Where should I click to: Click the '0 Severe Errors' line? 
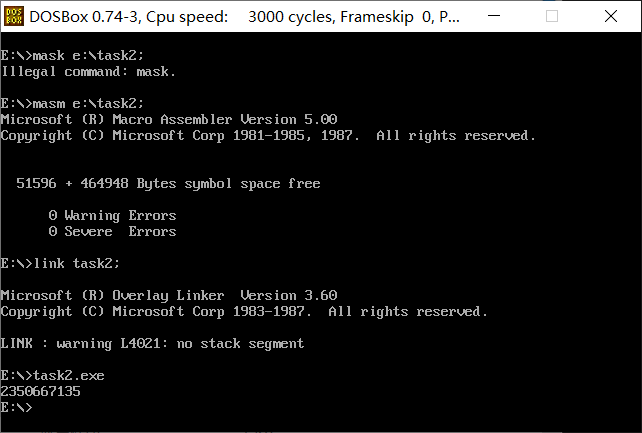(113, 232)
